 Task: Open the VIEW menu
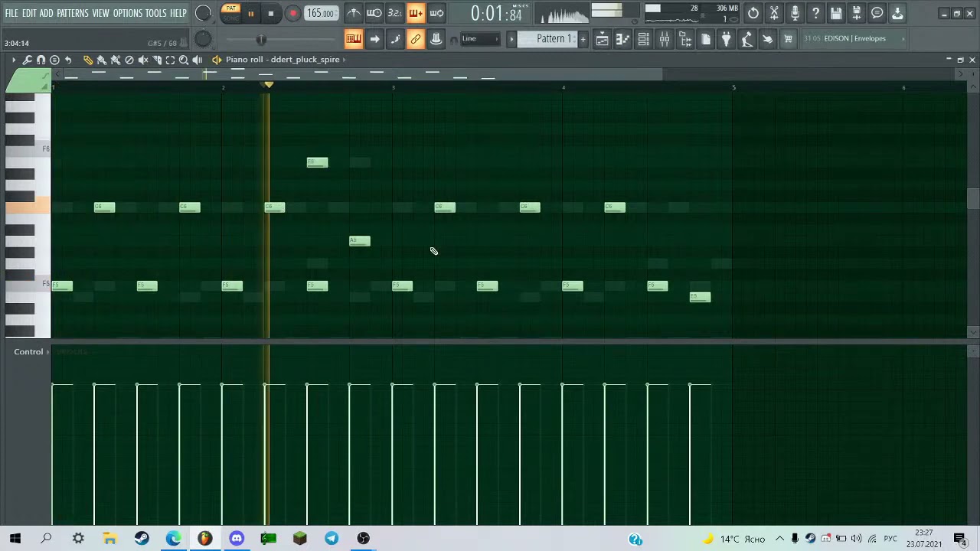(x=100, y=13)
